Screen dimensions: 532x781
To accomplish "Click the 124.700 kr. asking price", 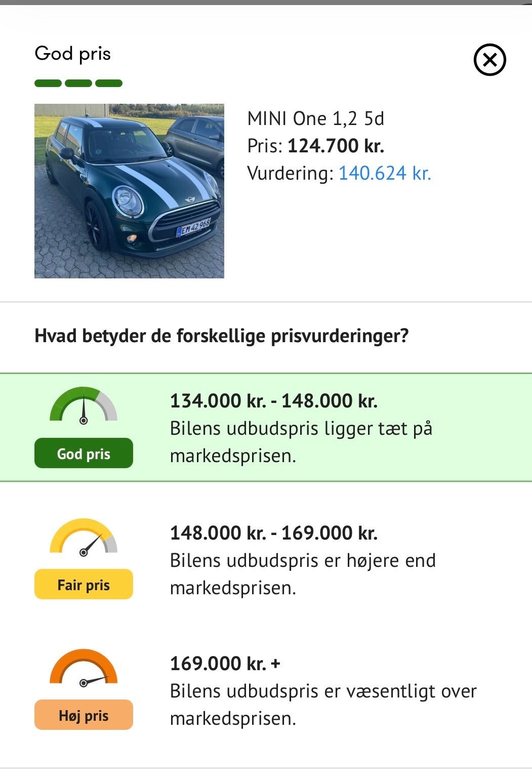I will 336,146.
